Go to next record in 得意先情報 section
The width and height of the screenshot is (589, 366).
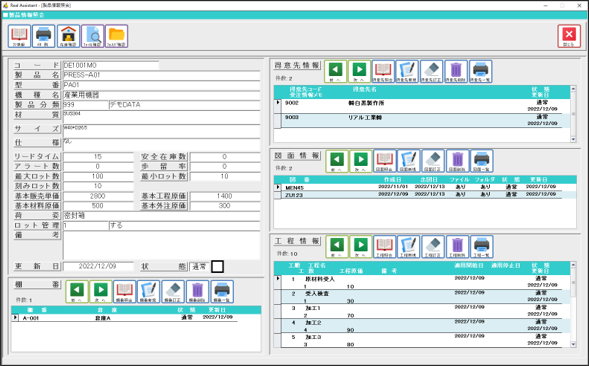click(x=359, y=71)
